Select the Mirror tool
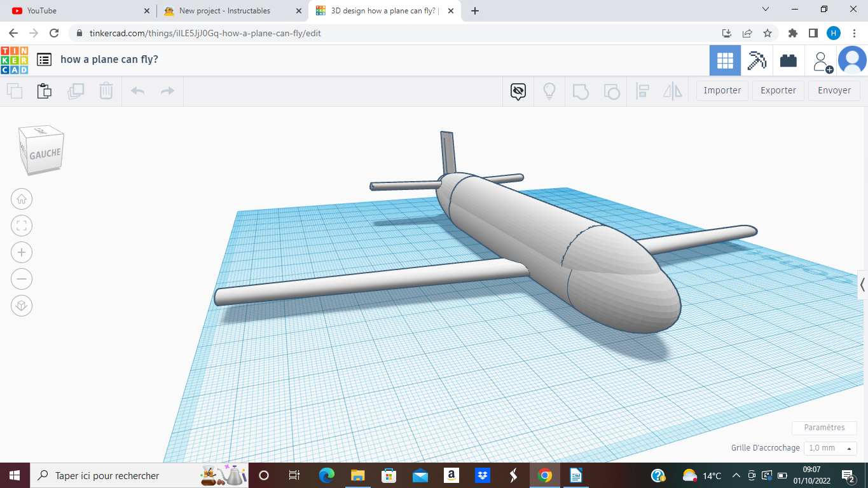Screen dimensions: 868x488 click(x=674, y=91)
